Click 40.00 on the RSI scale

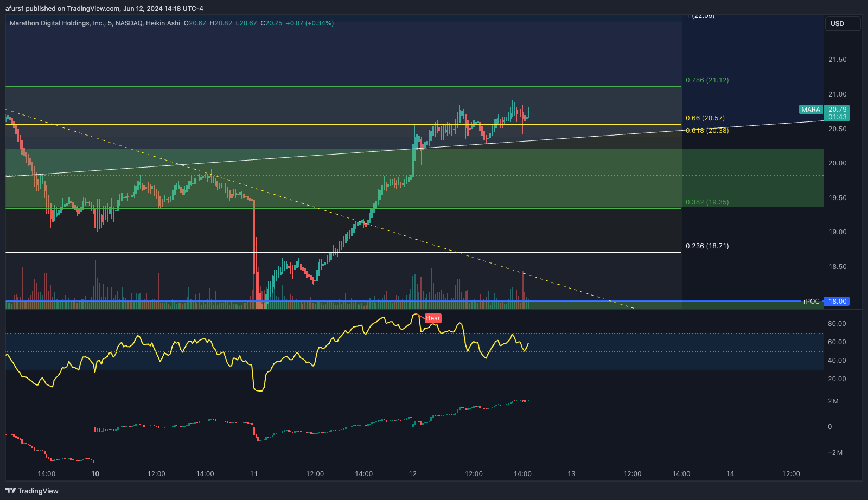click(837, 361)
